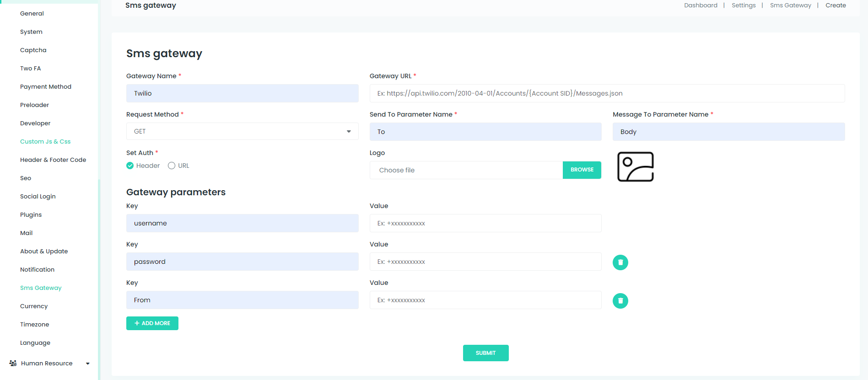Open Dashboard breadcrumb link
Image resolution: width=868 pixels, height=380 pixels.
701,5
